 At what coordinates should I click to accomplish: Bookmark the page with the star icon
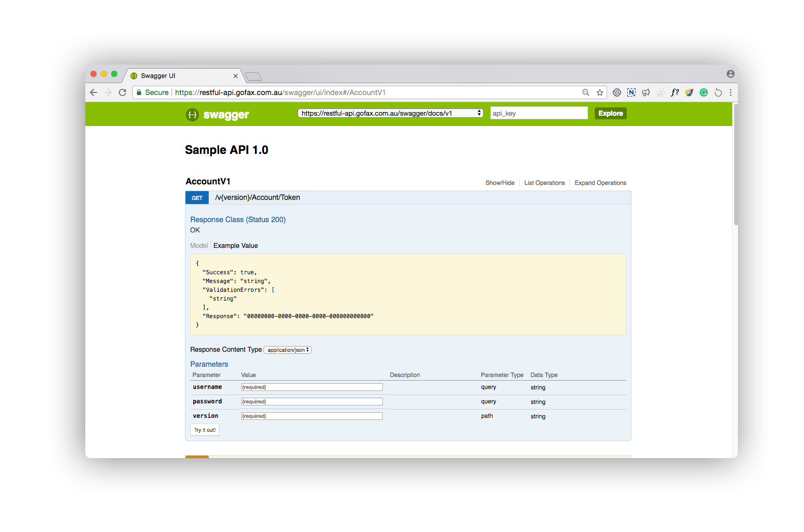click(x=600, y=92)
